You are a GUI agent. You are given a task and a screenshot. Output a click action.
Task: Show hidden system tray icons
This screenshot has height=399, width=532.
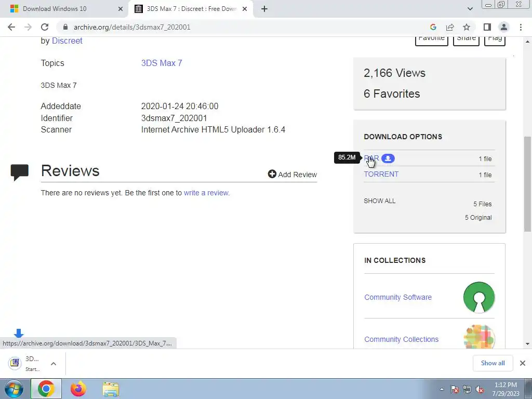(x=442, y=390)
